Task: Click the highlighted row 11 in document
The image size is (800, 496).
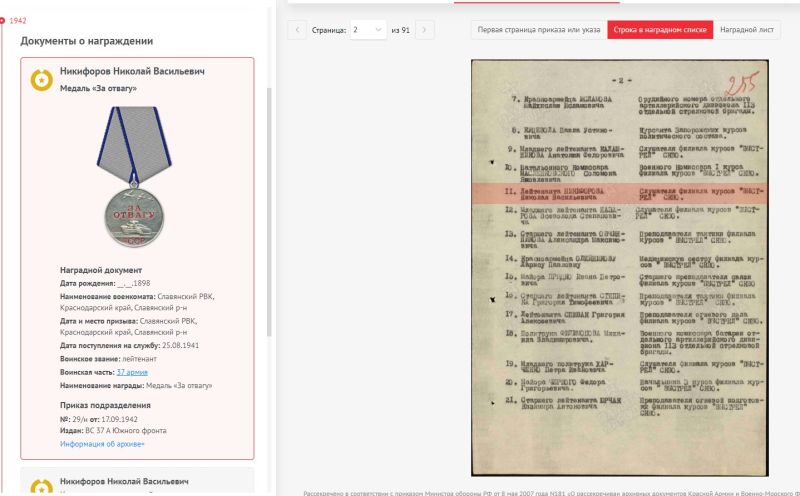Action: (619, 194)
